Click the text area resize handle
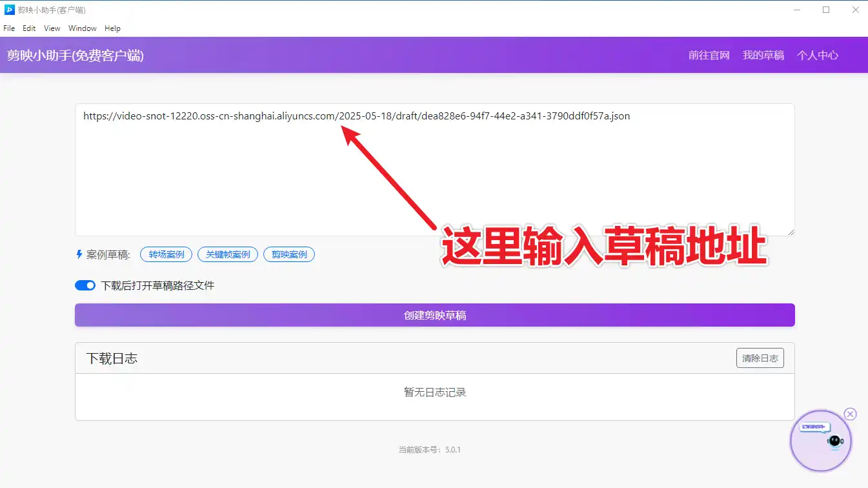Viewport: 868px width, 488px height. pyautogui.click(x=790, y=231)
